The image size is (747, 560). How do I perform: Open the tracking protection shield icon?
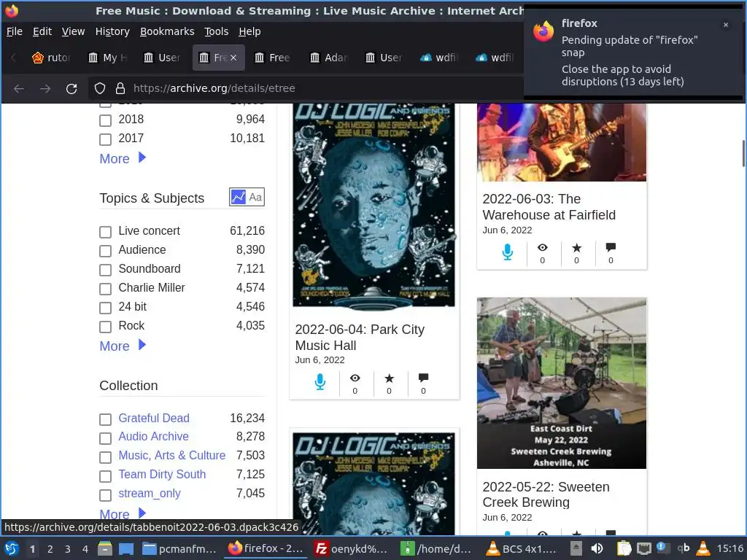(x=99, y=88)
